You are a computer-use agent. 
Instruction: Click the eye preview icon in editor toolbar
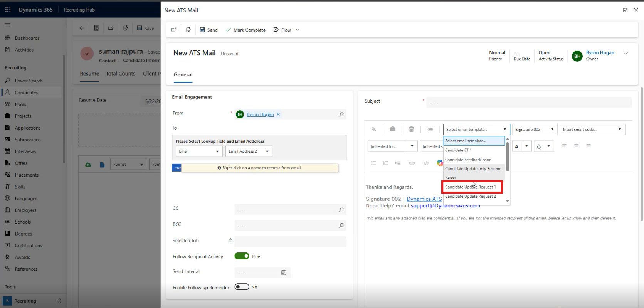coord(430,129)
